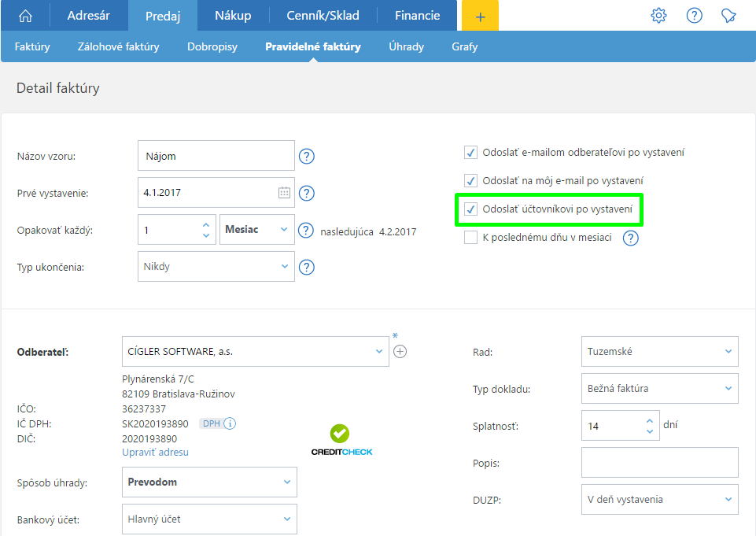Click the home icon in top navigation

[x=26, y=16]
